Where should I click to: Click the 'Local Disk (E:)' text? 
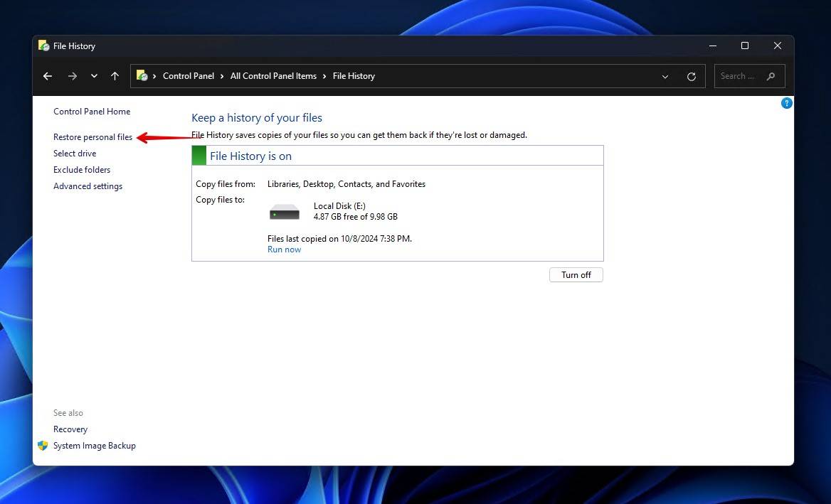[x=339, y=206]
